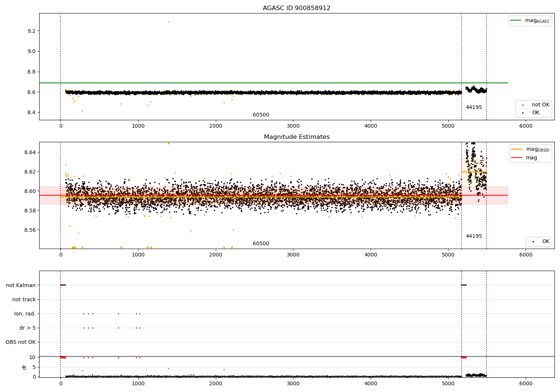Click the 8.60 tick on middle panel y-axis
This screenshot has width=560, height=392.
point(30,192)
